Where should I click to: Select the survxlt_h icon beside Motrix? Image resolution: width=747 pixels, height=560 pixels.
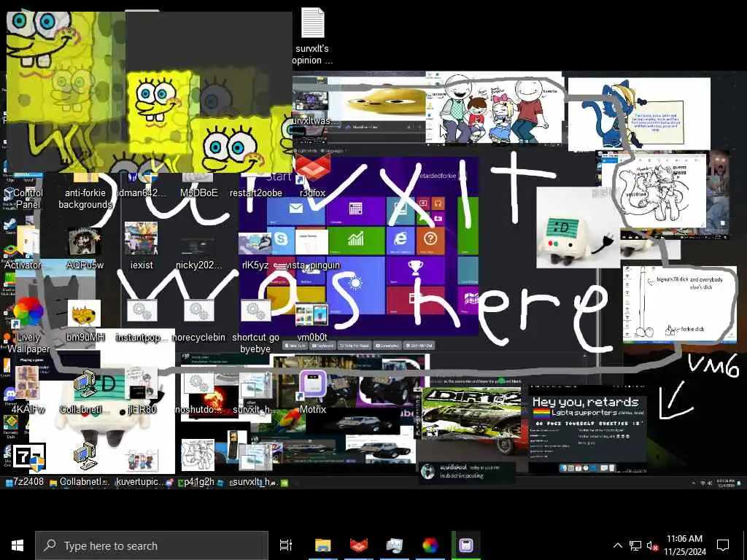(x=255, y=393)
